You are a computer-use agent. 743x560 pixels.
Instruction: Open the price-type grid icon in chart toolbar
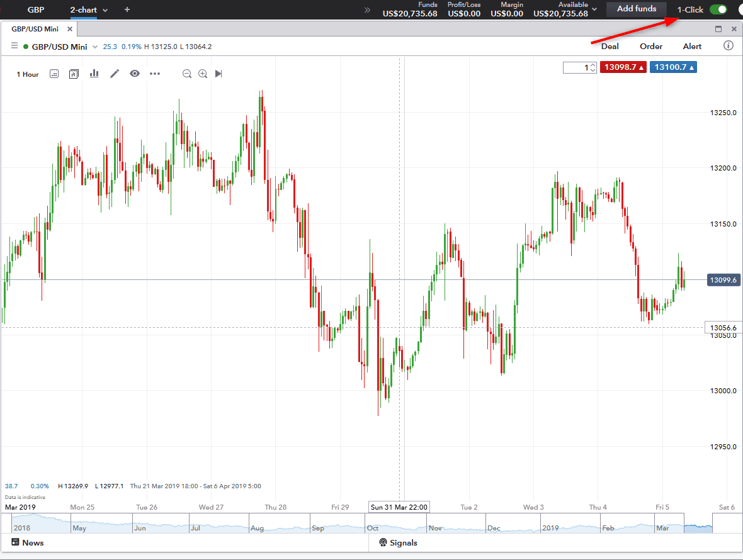pos(54,74)
